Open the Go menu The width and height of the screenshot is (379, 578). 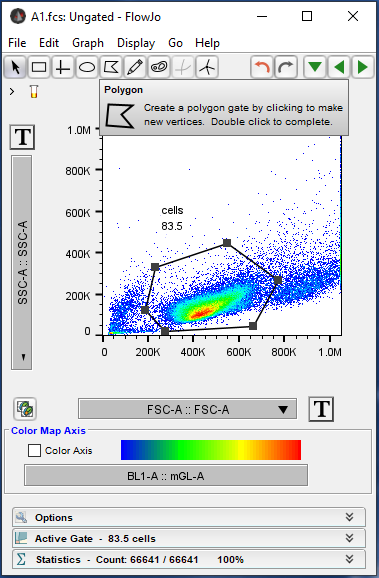coord(175,43)
